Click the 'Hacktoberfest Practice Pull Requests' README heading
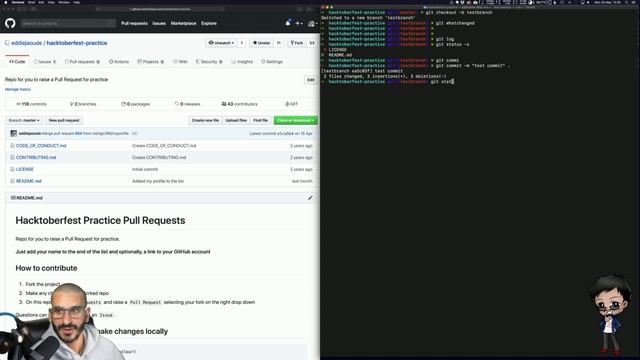 tap(100, 220)
